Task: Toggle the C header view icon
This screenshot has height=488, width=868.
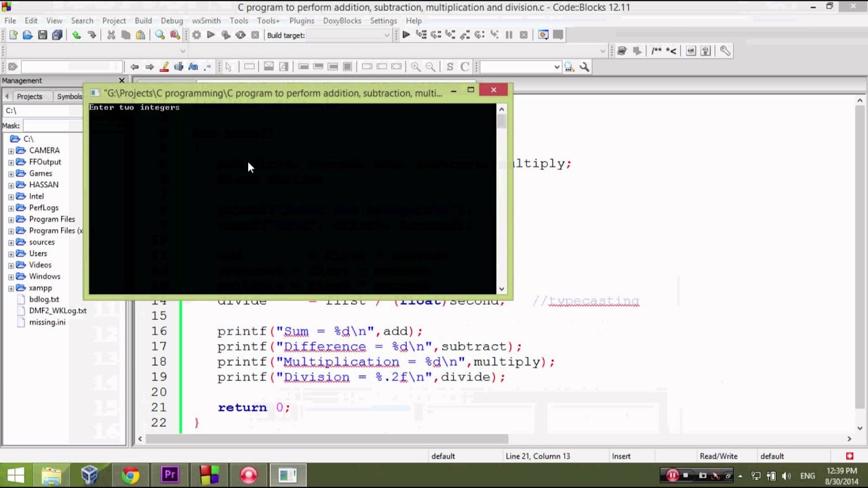Action: pos(465,66)
